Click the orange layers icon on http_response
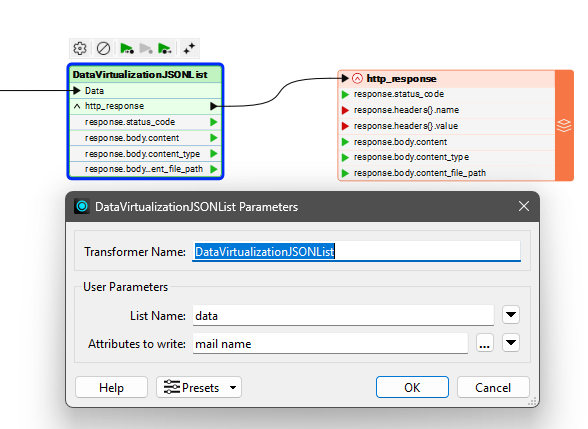The width and height of the screenshot is (588, 429). pyautogui.click(x=564, y=125)
